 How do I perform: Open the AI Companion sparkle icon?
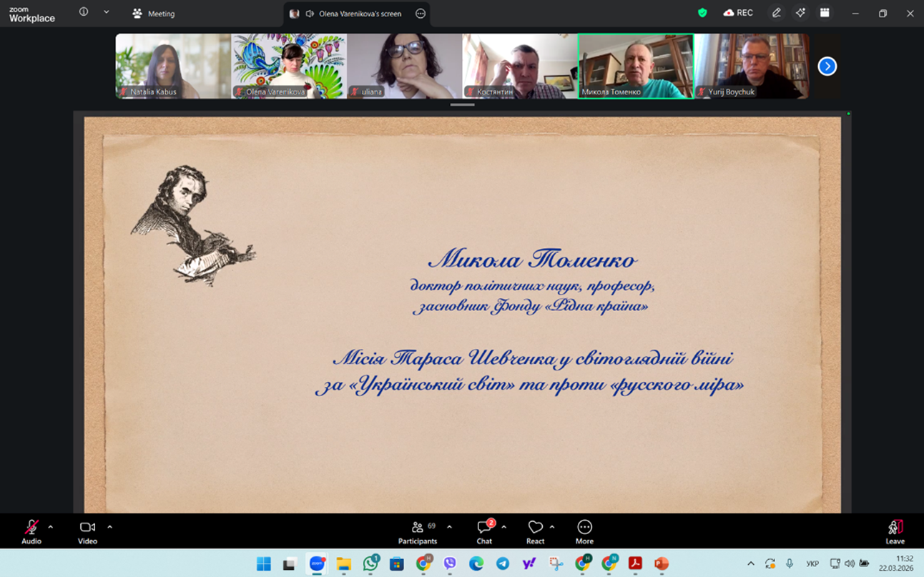coord(800,13)
